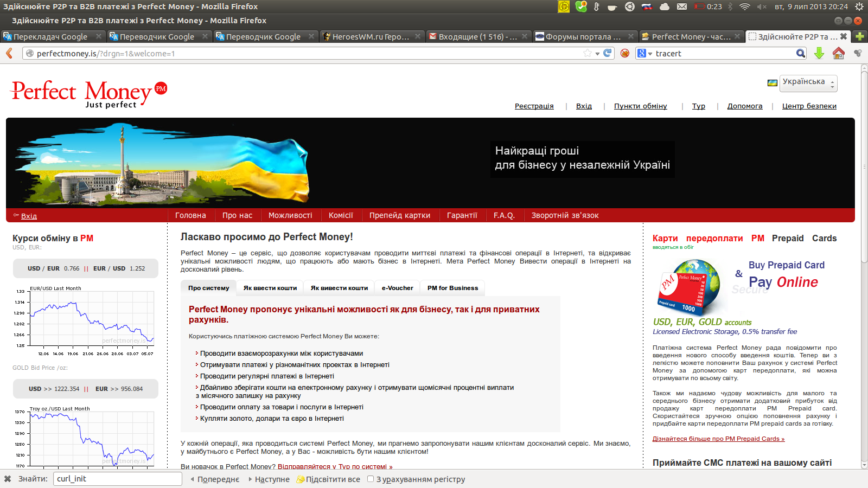Open the 'Комісії' navigation menu item

[x=341, y=215]
